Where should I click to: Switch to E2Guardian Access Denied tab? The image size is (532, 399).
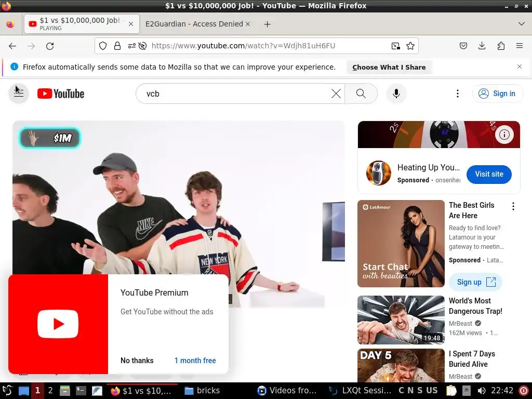pyautogui.click(x=194, y=24)
